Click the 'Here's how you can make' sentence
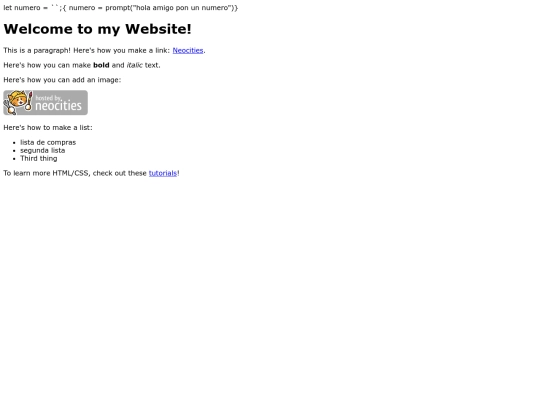 (x=82, y=65)
